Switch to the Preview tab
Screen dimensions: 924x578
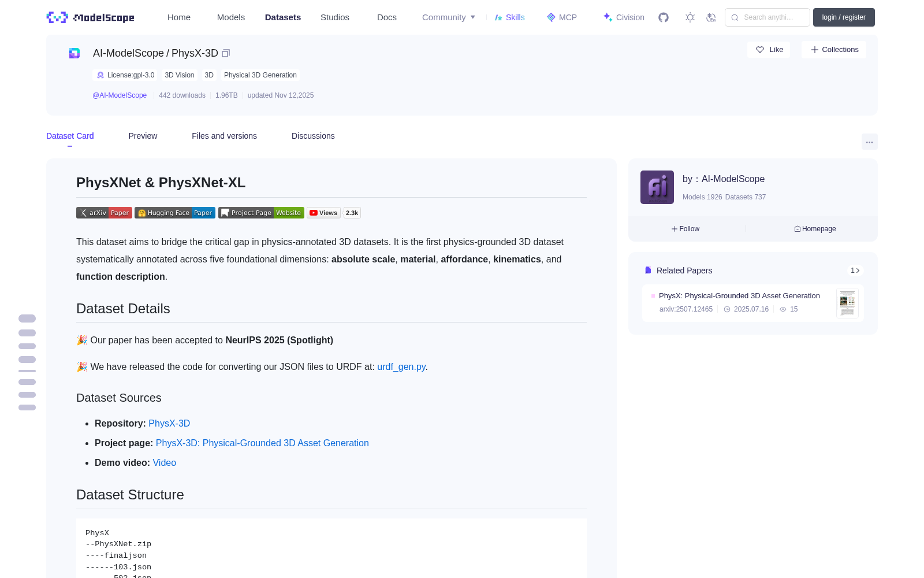pyautogui.click(x=143, y=136)
